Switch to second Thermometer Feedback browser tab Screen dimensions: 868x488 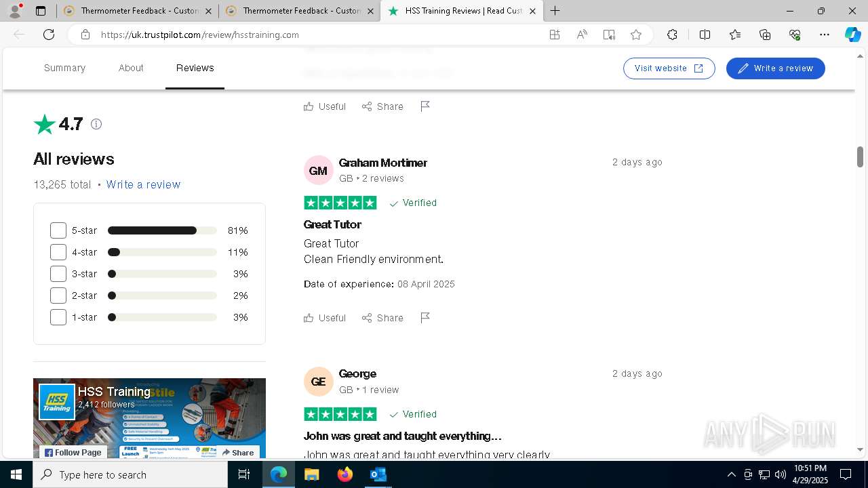[x=299, y=11]
